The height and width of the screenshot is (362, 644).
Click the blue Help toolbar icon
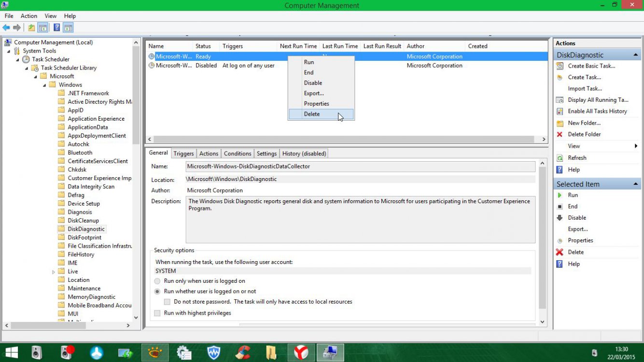[x=56, y=28]
